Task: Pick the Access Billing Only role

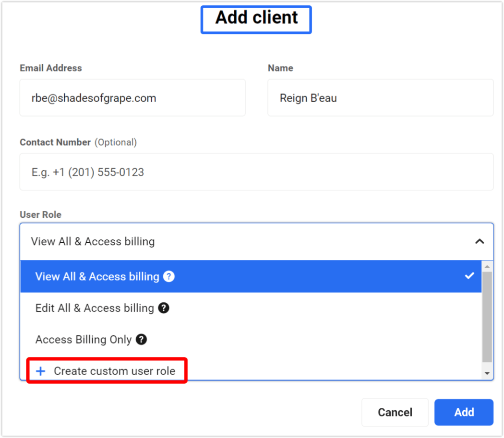Action: click(x=251, y=339)
